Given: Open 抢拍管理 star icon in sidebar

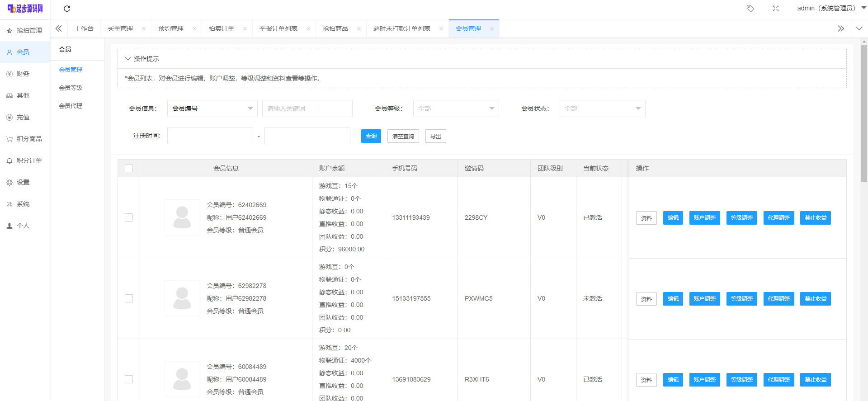Looking at the screenshot, I should (9, 31).
